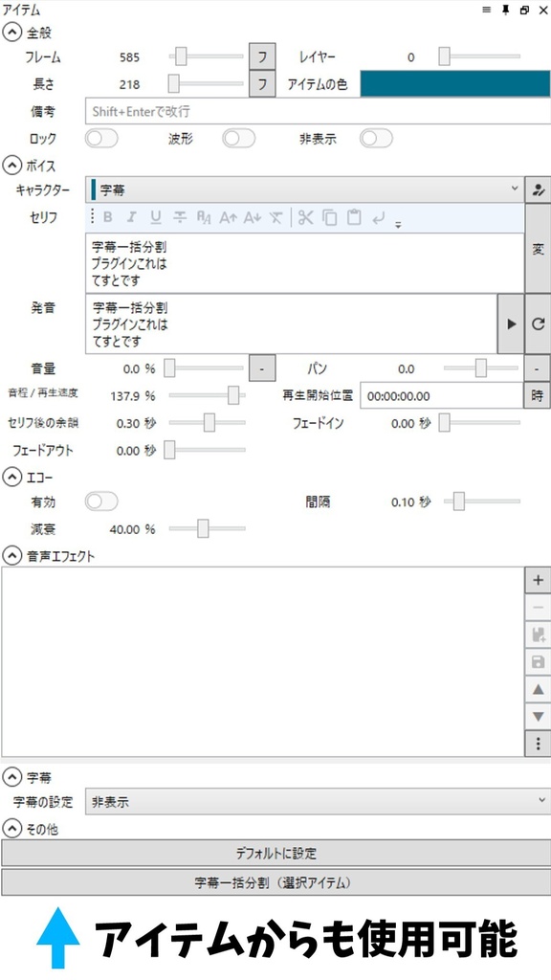This screenshot has width=551, height=980.
Task: Open the font style icon in セリフ toolbar
Action: (205, 217)
